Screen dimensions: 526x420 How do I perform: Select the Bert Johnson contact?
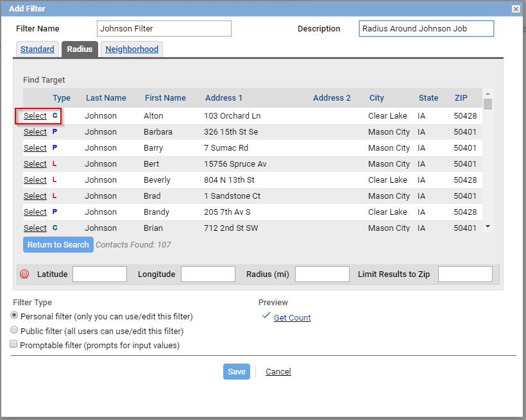[35, 164]
